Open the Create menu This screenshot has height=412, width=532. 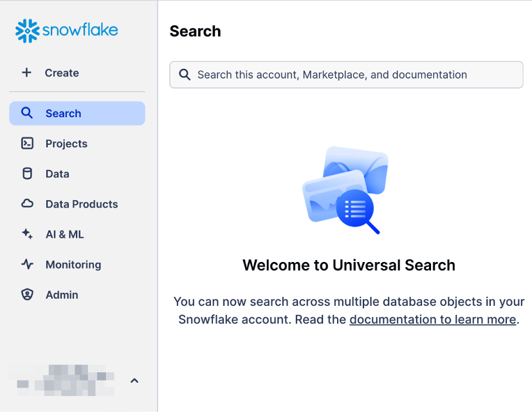tap(62, 73)
